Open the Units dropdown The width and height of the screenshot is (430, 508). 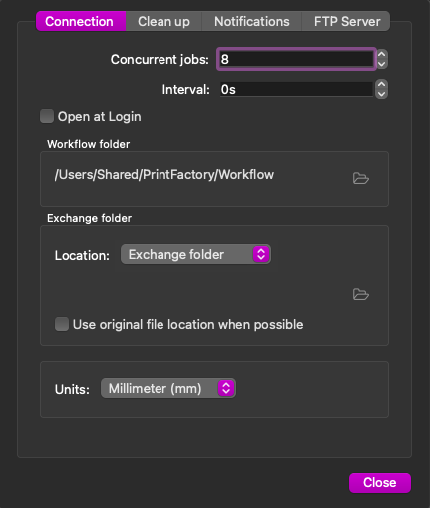point(168,388)
